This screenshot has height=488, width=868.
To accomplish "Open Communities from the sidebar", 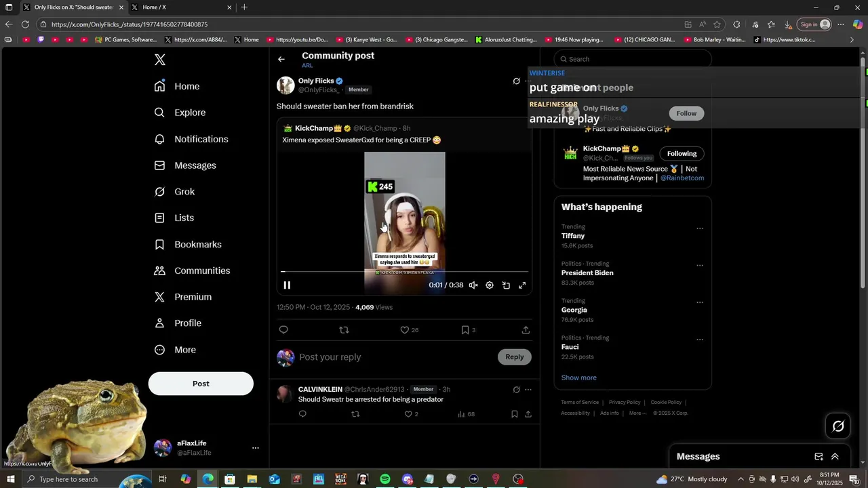I will pyautogui.click(x=192, y=270).
